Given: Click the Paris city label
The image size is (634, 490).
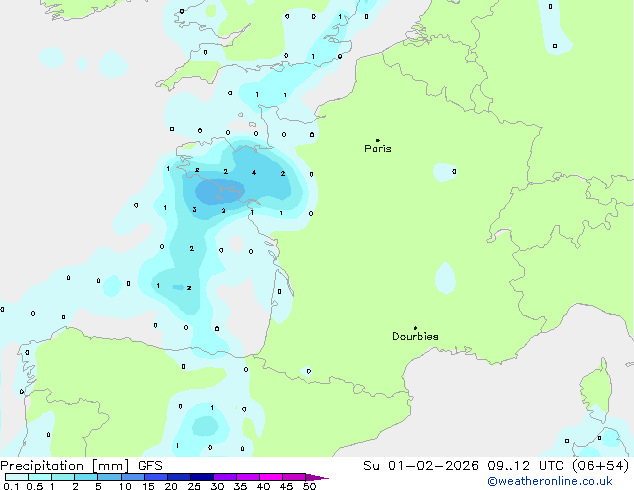Looking at the screenshot, I should pyautogui.click(x=378, y=148).
